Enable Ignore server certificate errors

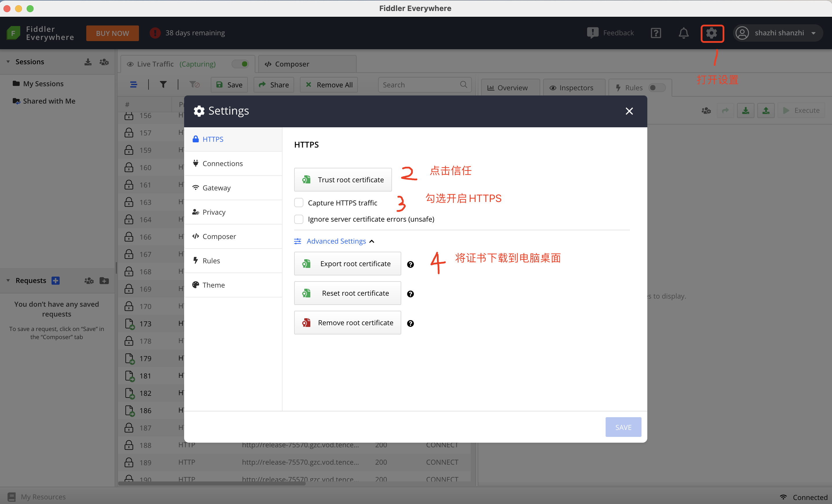tap(299, 219)
